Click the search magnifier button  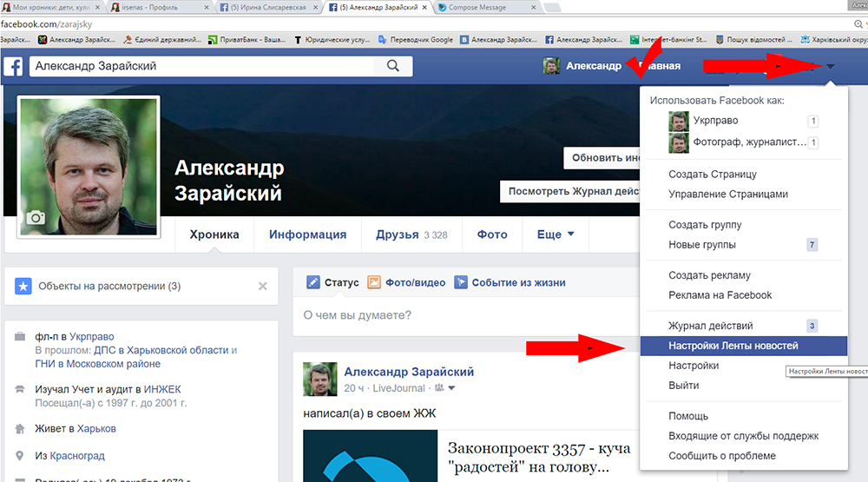[x=393, y=66]
